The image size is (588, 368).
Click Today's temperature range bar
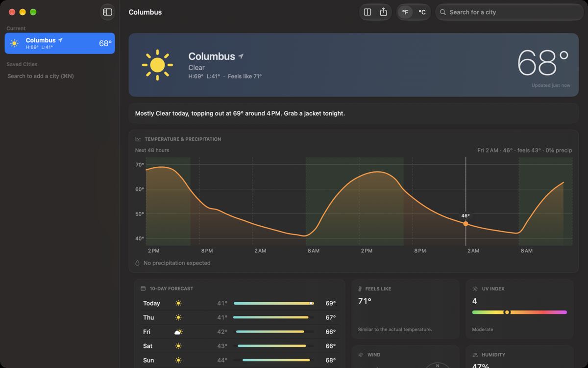click(x=274, y=303)
